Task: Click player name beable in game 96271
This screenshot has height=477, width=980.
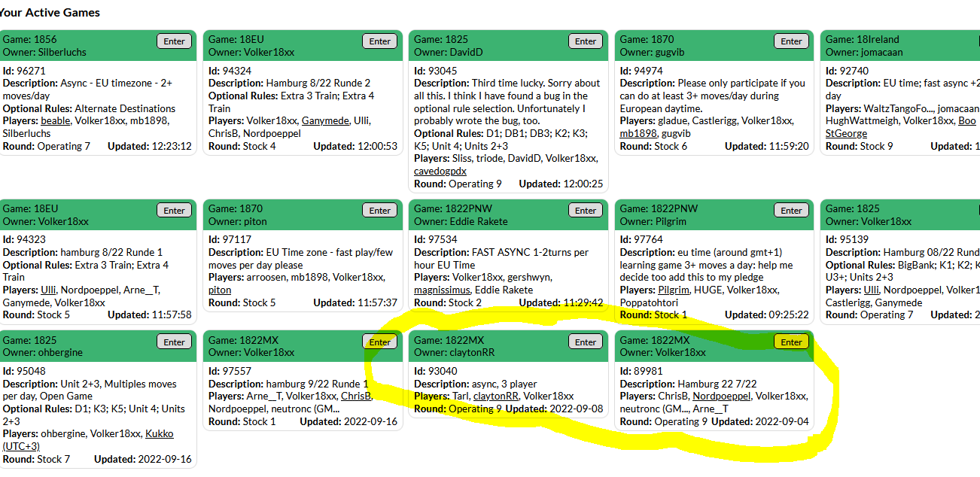Action: pyautogui.click(x=55, y=121)
